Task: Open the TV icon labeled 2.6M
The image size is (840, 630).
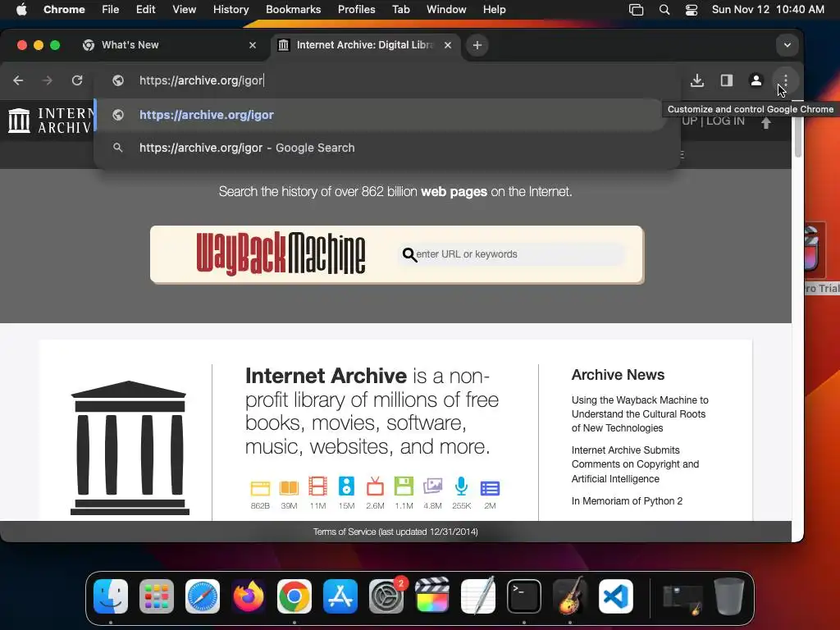Action: click(375, 486)
